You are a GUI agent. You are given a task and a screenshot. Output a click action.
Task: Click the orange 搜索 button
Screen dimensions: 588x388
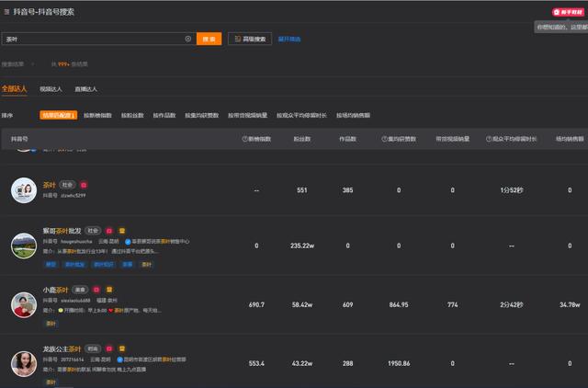coord(209,39)
